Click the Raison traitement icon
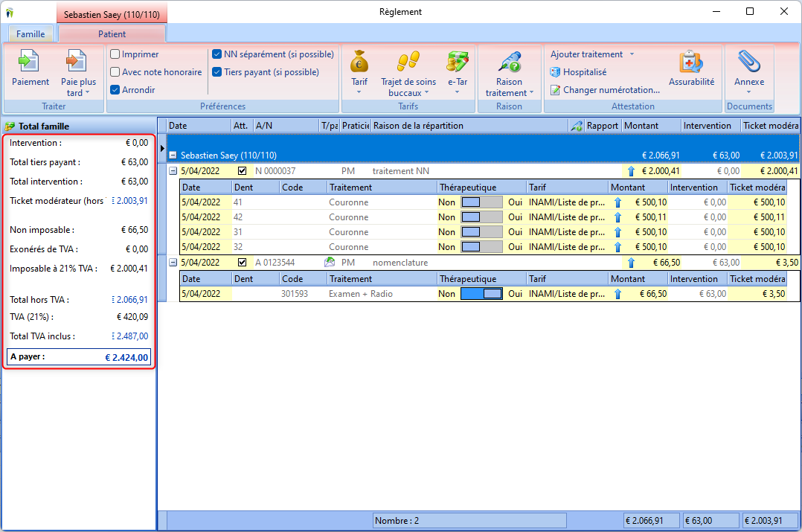The width and height of the screenshot is (802, 532). coord(510,61)
